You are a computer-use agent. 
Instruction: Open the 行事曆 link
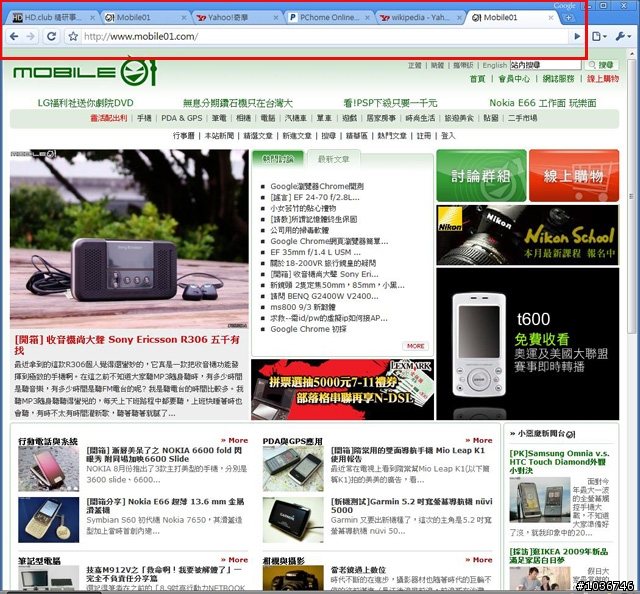[184, 136]
